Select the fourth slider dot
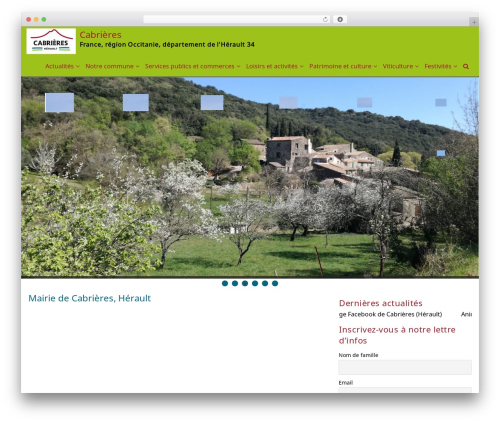 click(x=255, y=283)
